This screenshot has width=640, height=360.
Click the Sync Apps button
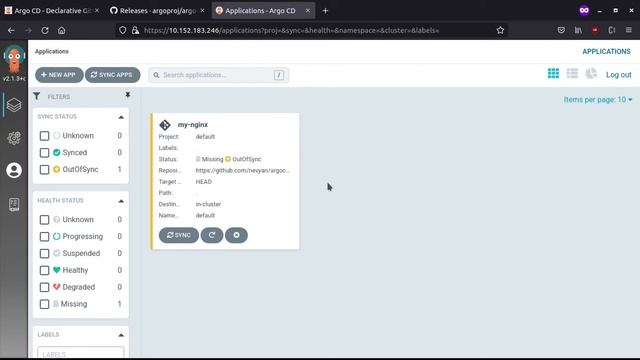[113, 75]
